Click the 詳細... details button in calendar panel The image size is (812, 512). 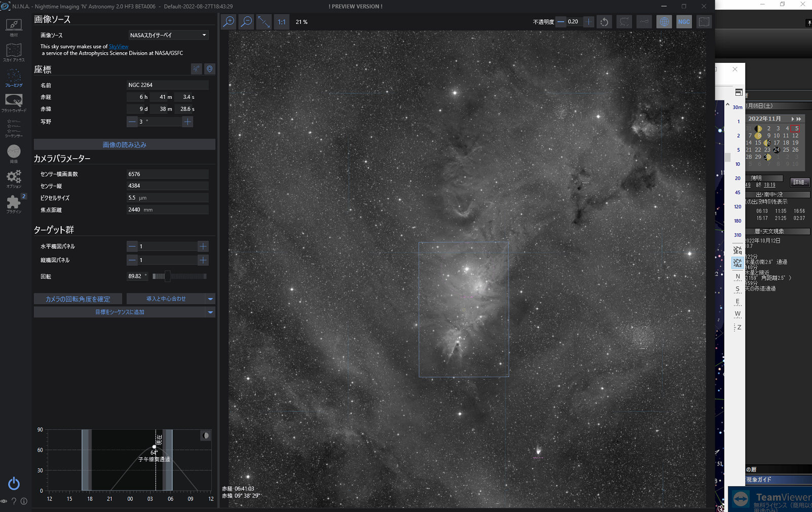[x=799, y=182]
